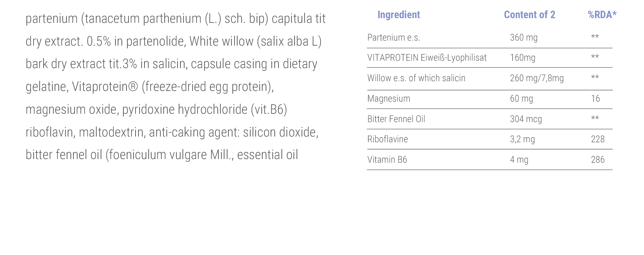Image resolution: width=644 pixels, height=255 pixels.
Task: Select the "260 mg/7,8mg" content value
Action: pyautogui.click(x=537, y=78)
